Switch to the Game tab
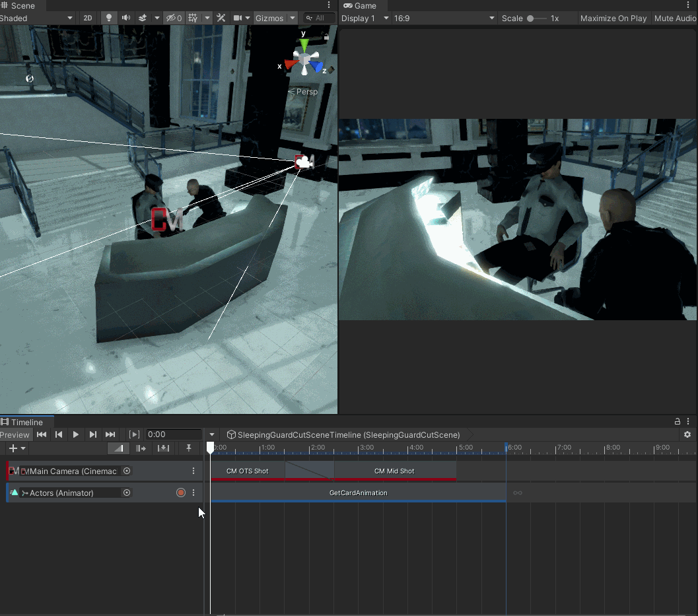Screen dimensions: 698x616 (360, 6)
